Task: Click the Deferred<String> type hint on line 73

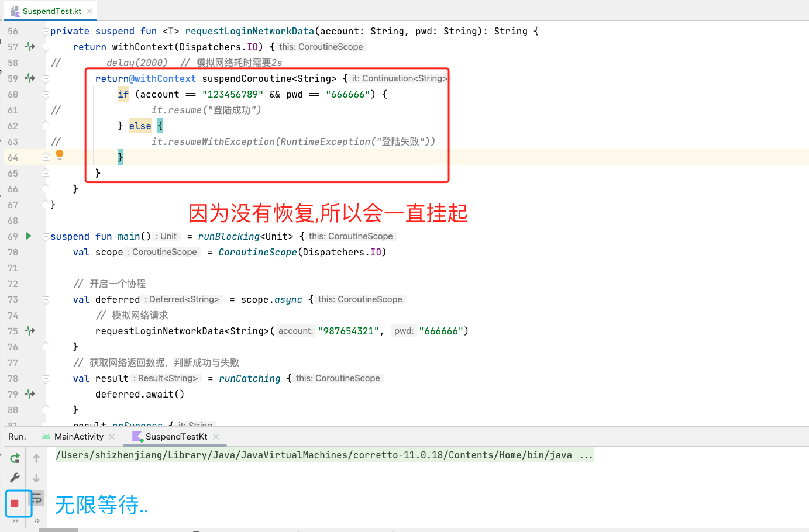Action: (183, 299)
